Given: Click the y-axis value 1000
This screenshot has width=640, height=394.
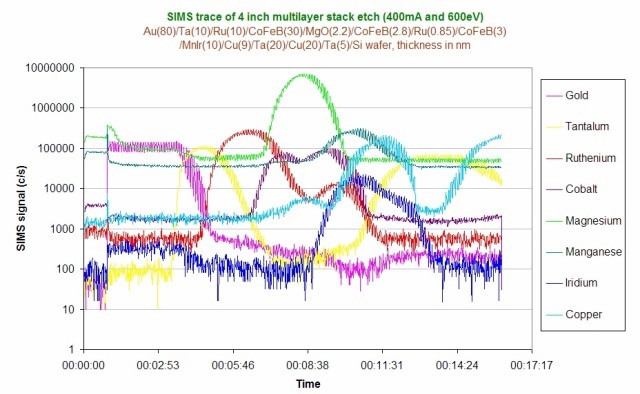Looking at the screenshot, I should click(62, 229).
